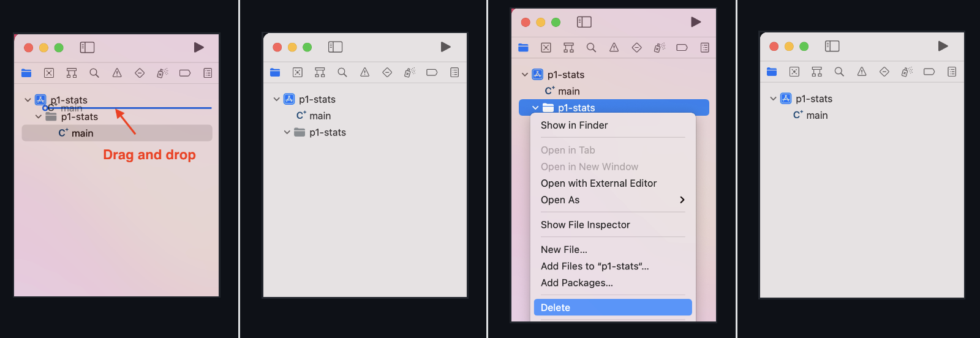Open Debug navigator in leftmost window
Image resolution: width=980 pixels, height=338 pixels.
tap(162, 73)
